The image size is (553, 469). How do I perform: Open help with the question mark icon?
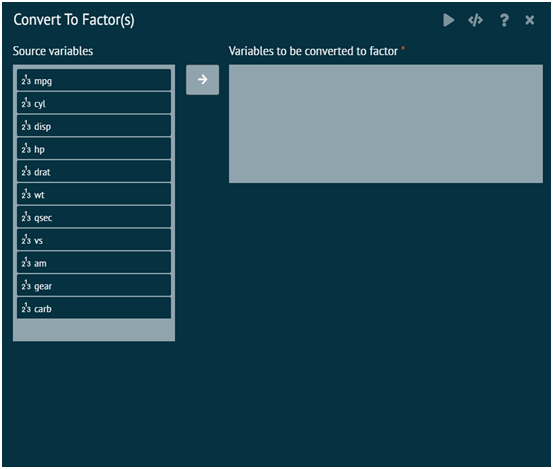click(x=504, y=20)
